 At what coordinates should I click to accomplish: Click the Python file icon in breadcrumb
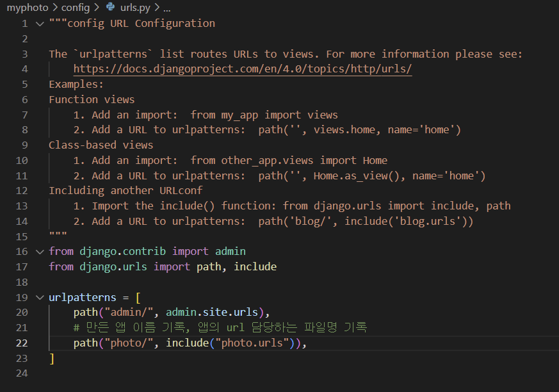[x=111, y=7]
